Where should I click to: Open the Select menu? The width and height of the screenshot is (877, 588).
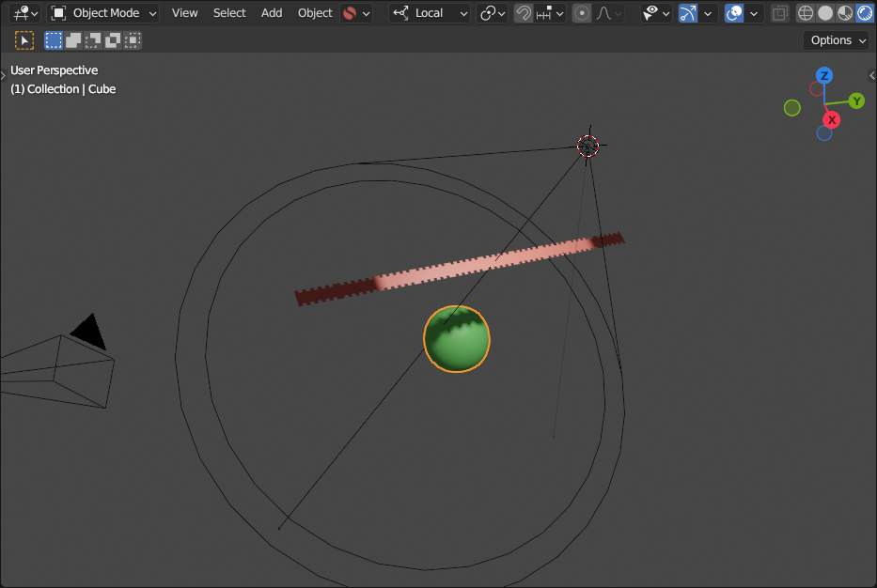229,13
